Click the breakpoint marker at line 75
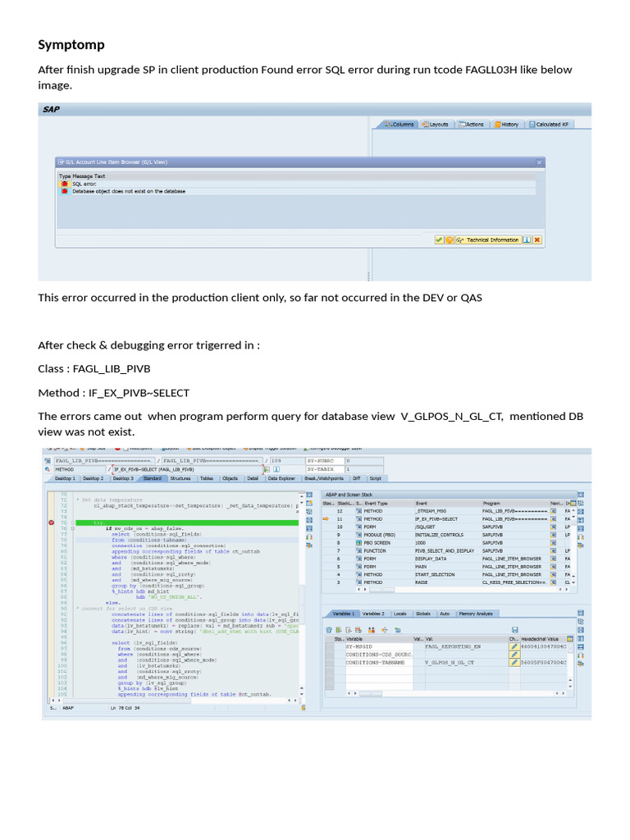630x840 pixels. (x=52, y=523)
